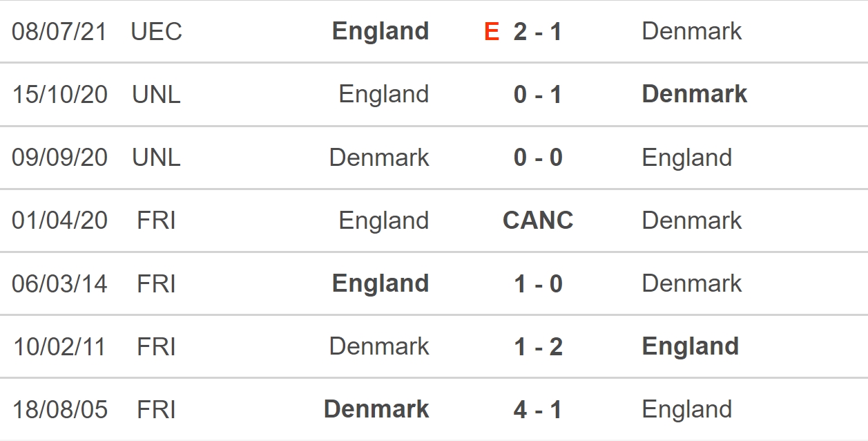Click the red E extra-time indicator
The height and width of the screenshot is (441, 868).
(492, 32)
